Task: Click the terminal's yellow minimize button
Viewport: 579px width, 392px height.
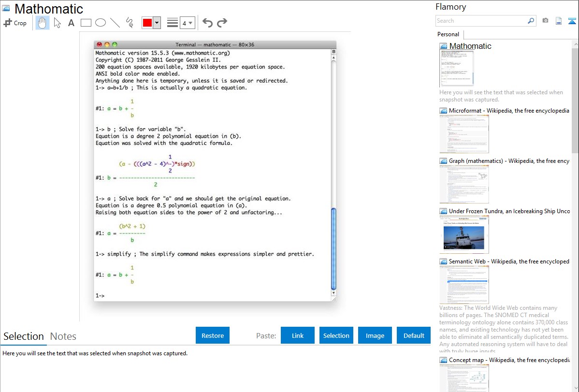Action: pyautogui.click(x=107, y=44)
